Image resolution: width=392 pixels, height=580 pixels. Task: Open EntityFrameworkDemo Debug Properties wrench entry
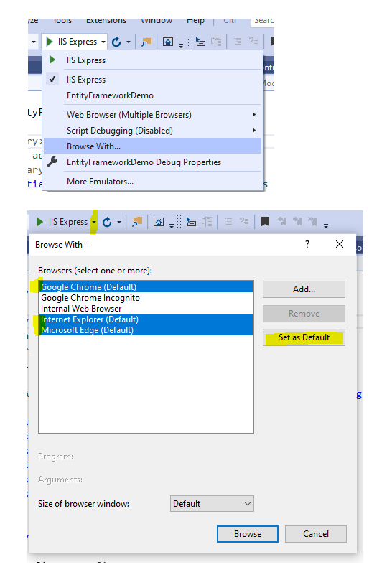point(152,162)
